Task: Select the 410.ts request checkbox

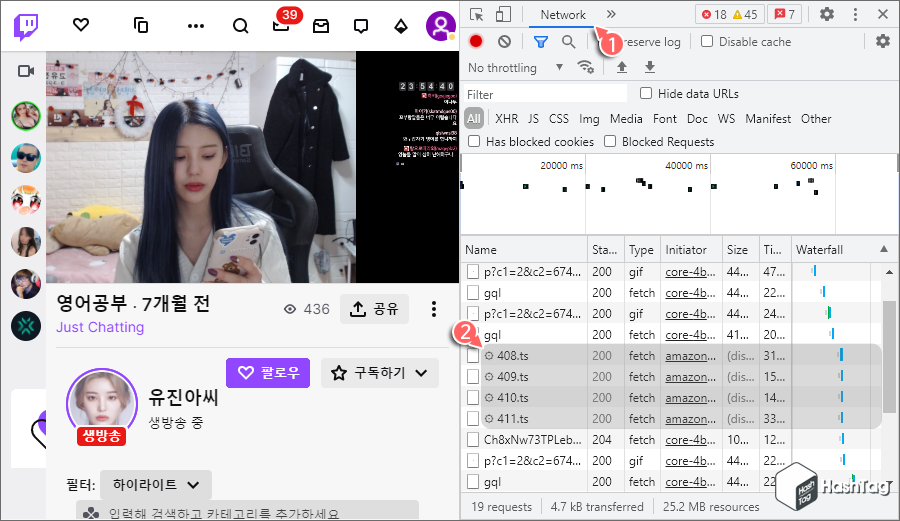Action: point(472,398)
